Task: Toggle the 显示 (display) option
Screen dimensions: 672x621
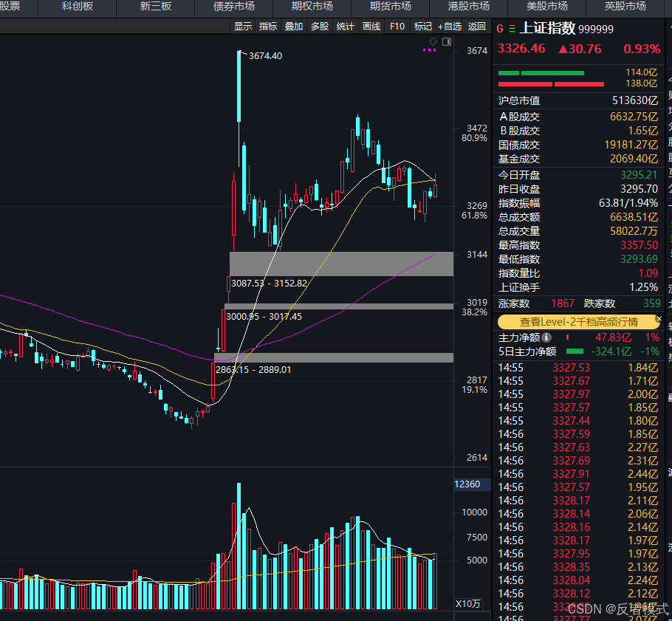Action: pos(243,27)
